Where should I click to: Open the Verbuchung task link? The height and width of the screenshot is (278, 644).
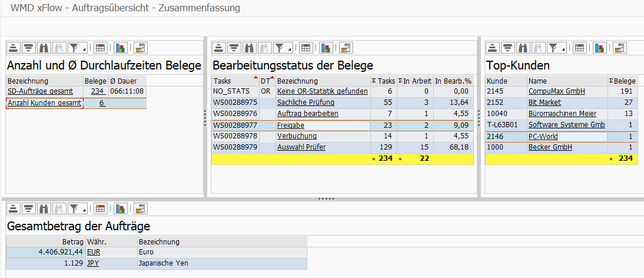[297, 136]
